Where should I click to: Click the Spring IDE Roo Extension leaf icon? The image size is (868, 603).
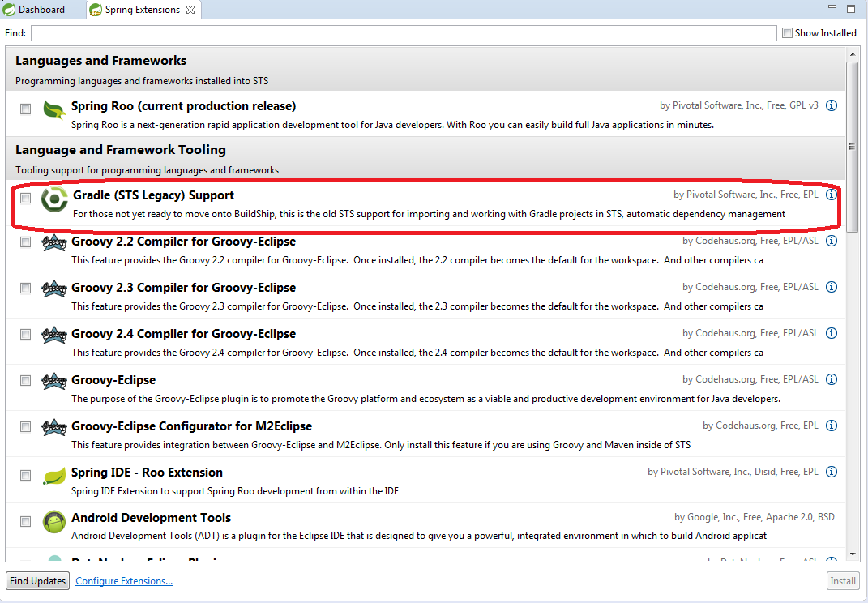click(x=54, y=476)
